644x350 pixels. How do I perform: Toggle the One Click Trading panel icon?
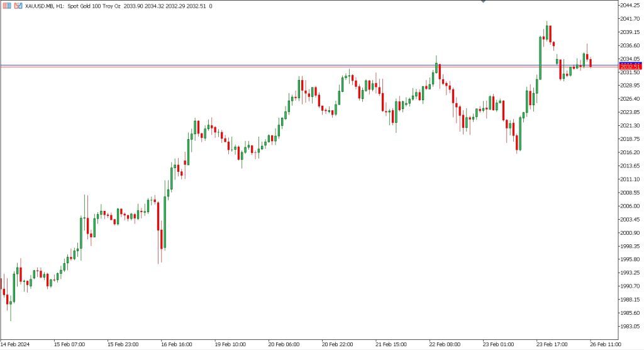coord(18,6)
